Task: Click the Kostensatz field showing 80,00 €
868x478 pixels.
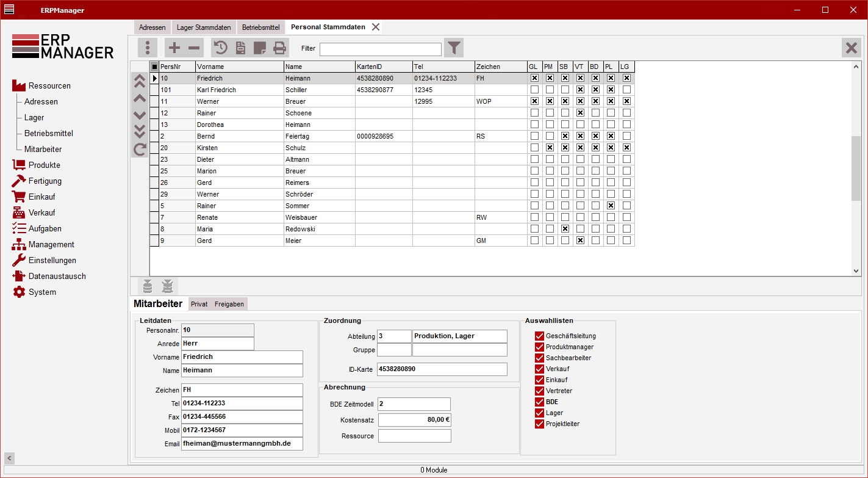Action: (x=415, y=420)
